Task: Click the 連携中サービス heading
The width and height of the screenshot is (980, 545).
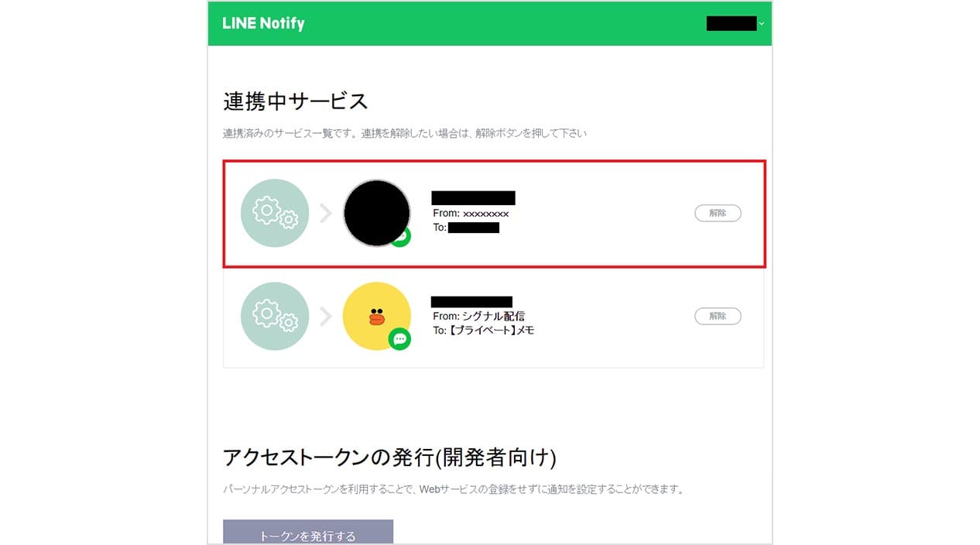Action: [x=296, y=101]
